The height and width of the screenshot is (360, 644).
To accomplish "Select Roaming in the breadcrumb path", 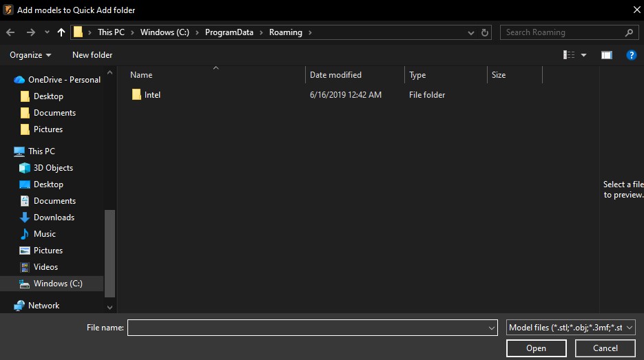I will [285, 32].
